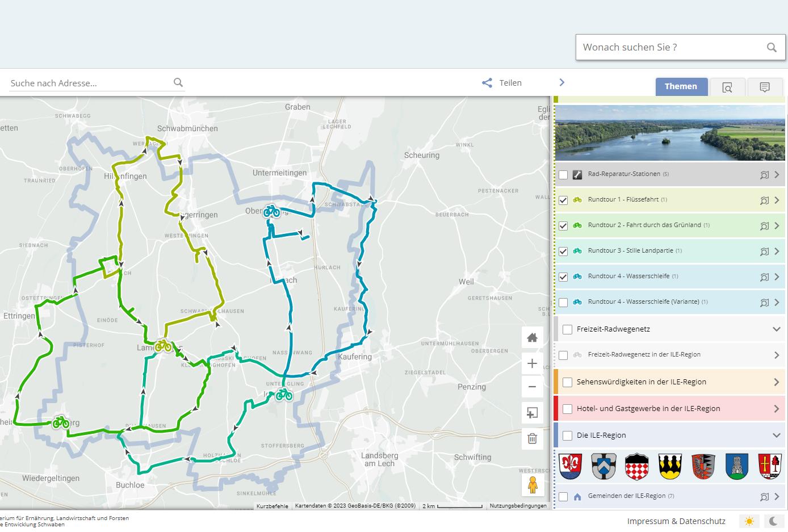Screen dimensions: 788x532
Task: Switch to the comments tab
Action: [764, 87]
